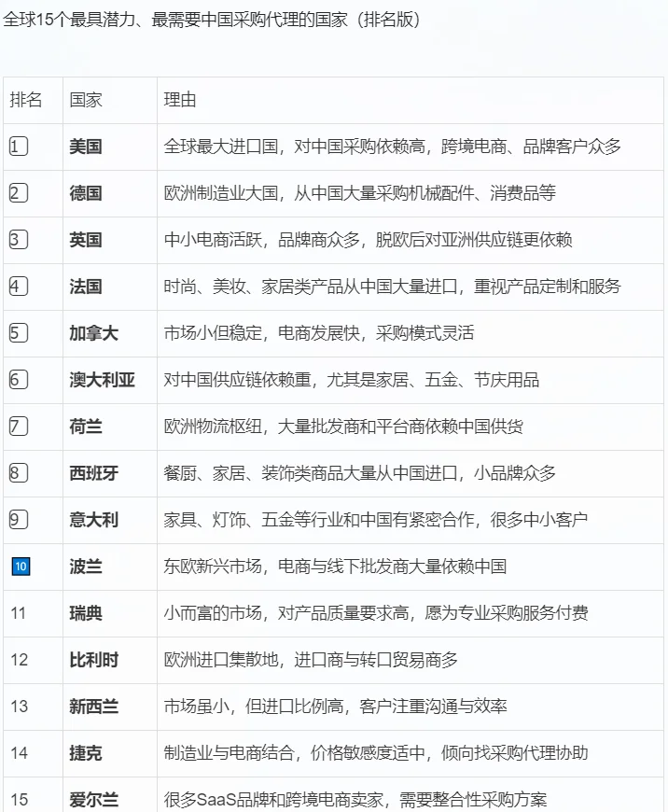Image resolution: width=668 pixels, height=812 pixels.
Task: Click the rank 3 keycap emoji
Action: (x=18, y=240)
